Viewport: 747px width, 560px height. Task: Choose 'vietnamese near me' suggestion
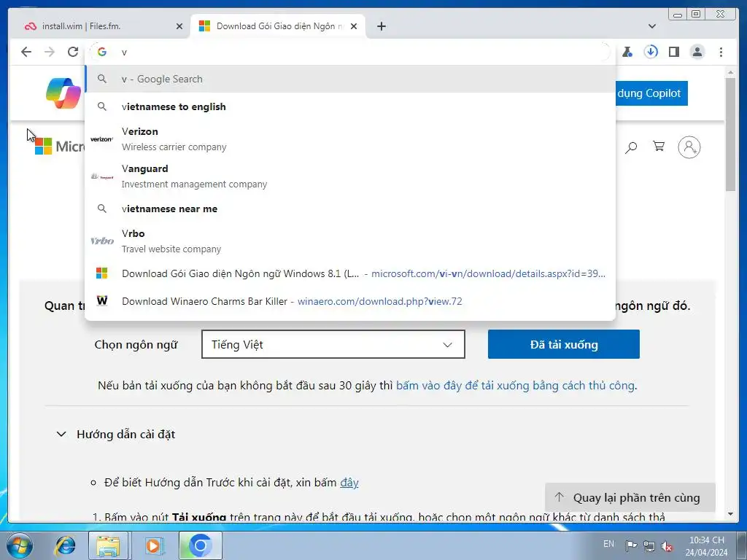(350, 209)
